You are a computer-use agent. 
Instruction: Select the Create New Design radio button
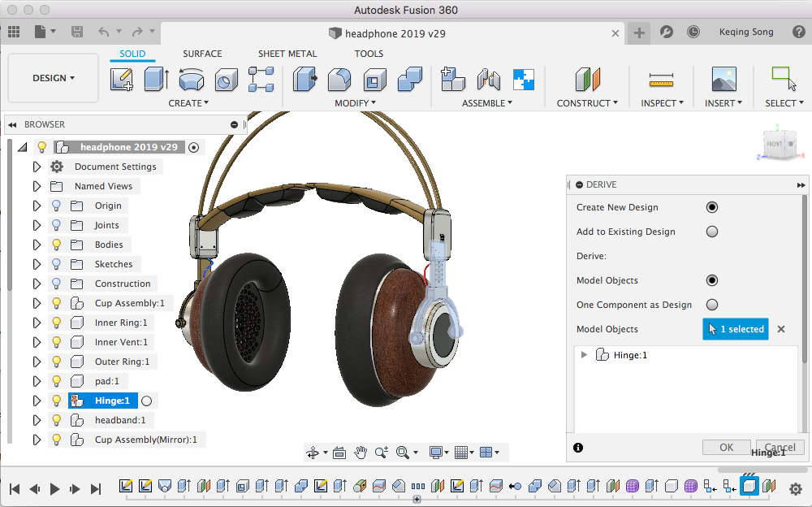point(712,207)
